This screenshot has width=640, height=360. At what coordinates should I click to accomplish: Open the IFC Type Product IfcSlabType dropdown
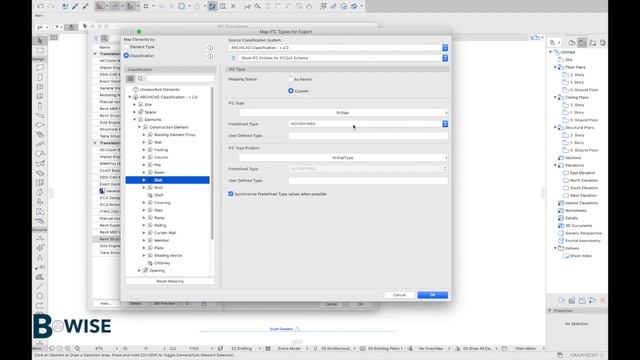(343, 158)
